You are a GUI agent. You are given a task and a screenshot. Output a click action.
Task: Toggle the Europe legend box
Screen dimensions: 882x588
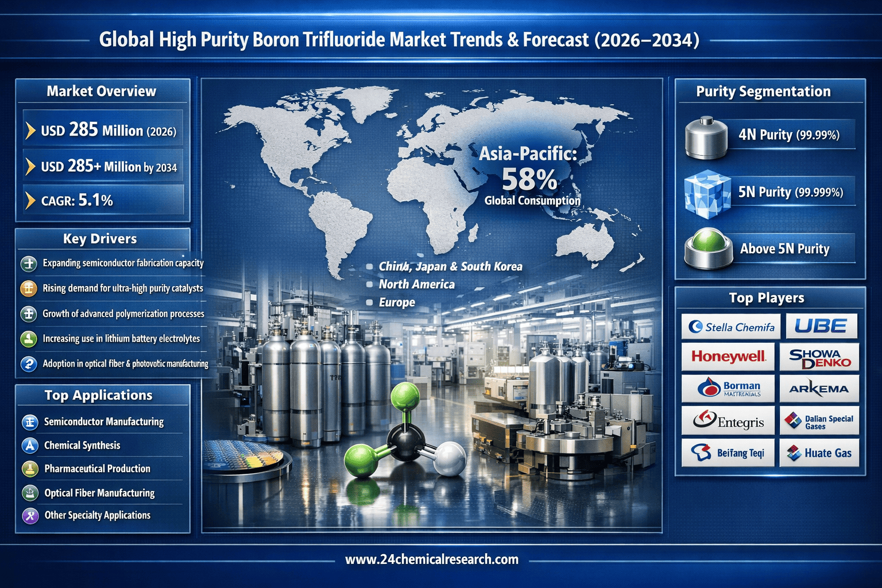[x=369, y=303]
